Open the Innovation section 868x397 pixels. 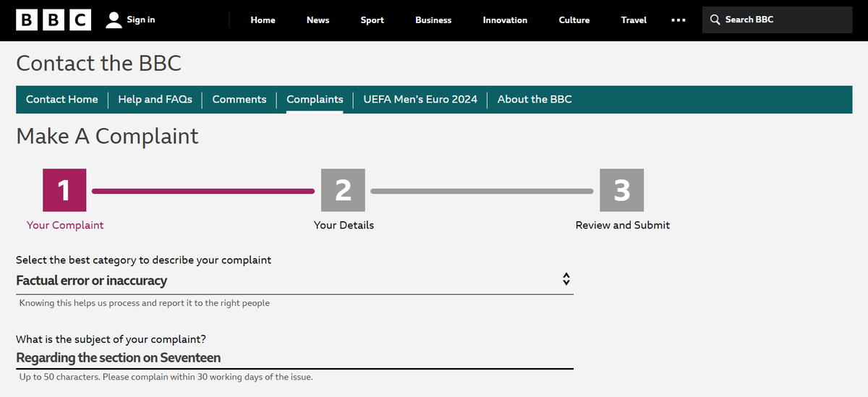point(505,20)
